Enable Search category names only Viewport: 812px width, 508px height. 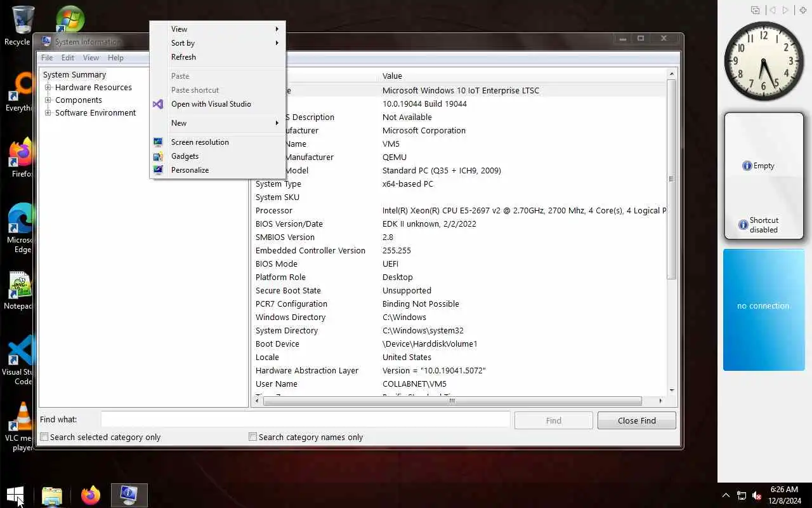pyautogui.click(x=252, y=437)
